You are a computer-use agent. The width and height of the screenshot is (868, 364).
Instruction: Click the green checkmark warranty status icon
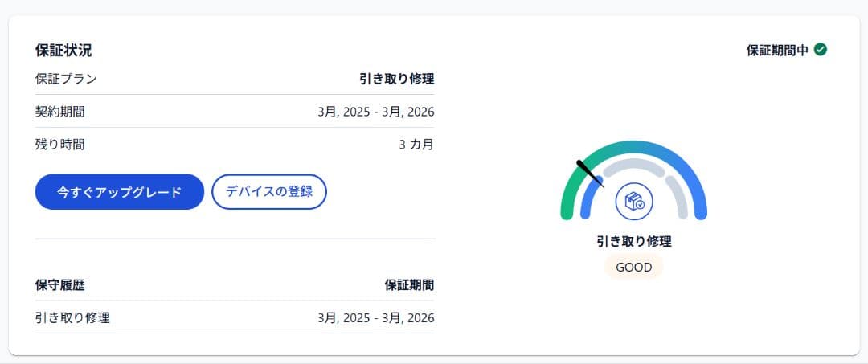tap(821, 50)
